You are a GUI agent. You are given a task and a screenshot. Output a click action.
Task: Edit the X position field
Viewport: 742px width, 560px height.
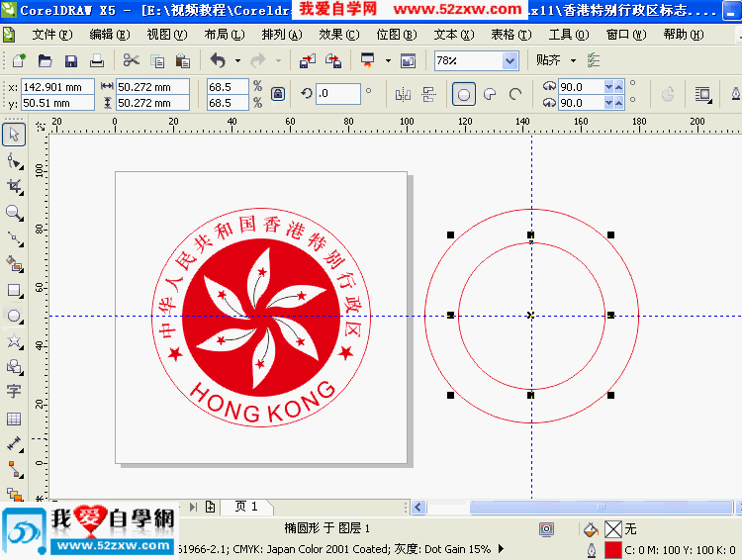57,87
